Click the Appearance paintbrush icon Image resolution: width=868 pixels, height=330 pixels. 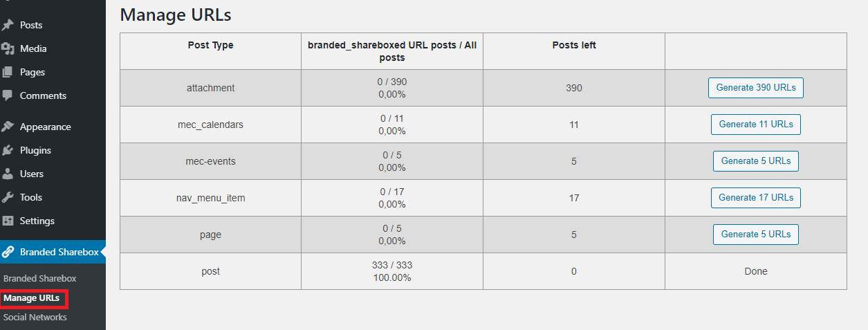pyautogui.click(x=8, y=127)
